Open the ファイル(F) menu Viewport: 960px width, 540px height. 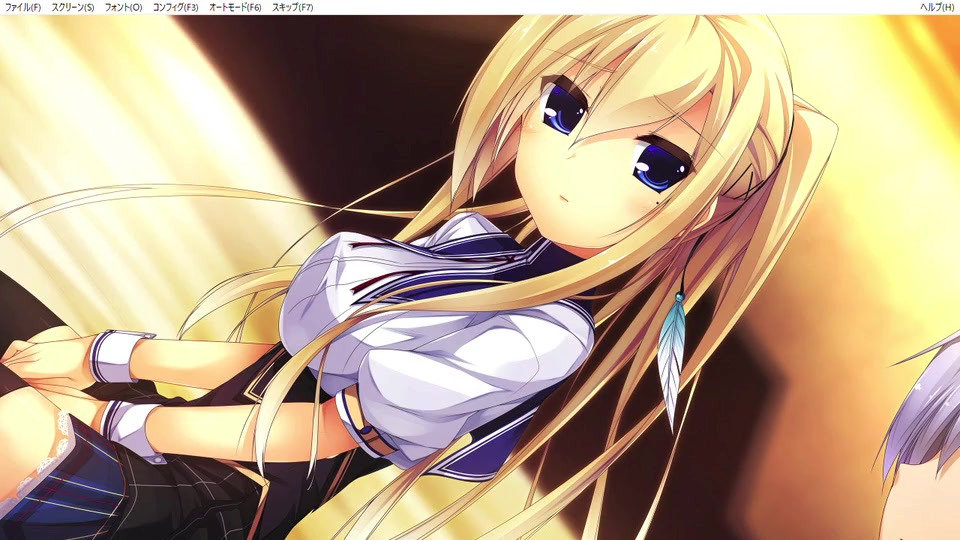click(x=23, y=7)
